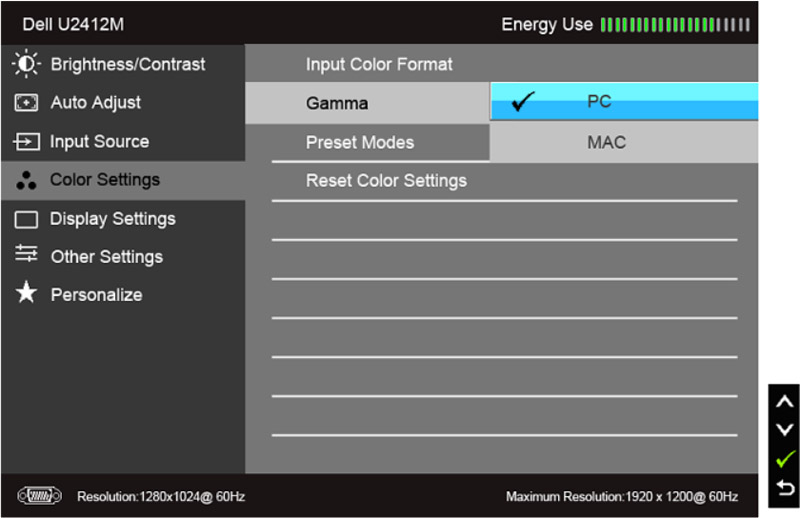Go back with the return arrow button
The image size is (800, 518).
(x=785, y=488)
